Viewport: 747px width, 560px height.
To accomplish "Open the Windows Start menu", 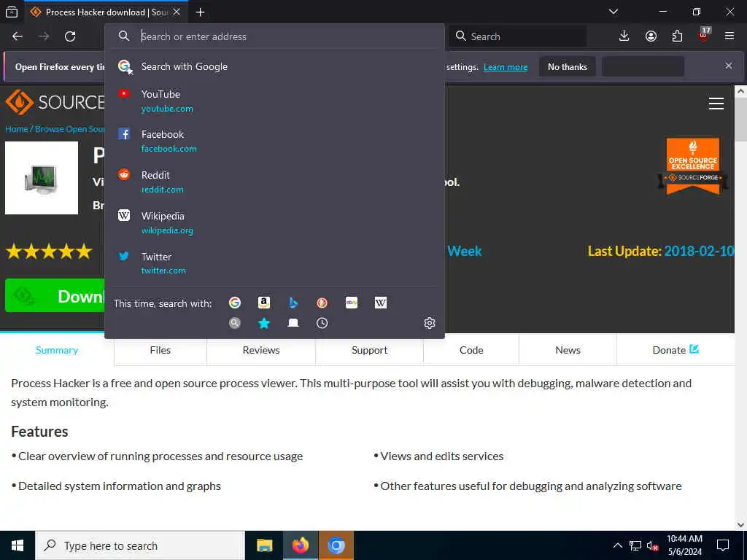I will [18, 545].
